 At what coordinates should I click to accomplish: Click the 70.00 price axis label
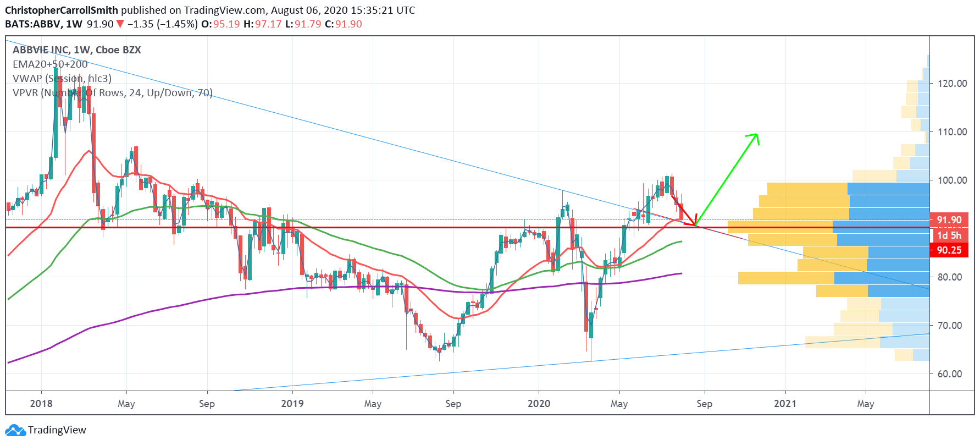pyautogui.click(x=950, y=326)
